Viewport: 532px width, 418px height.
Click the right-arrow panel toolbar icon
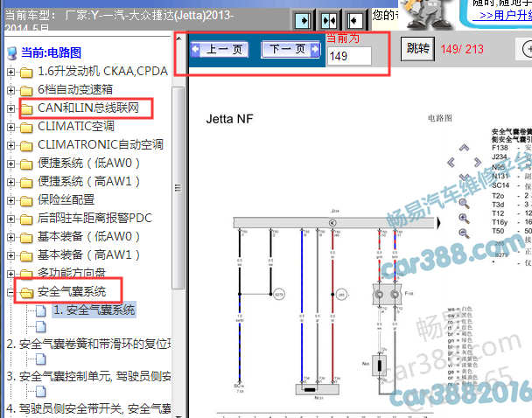pos(303,21)
